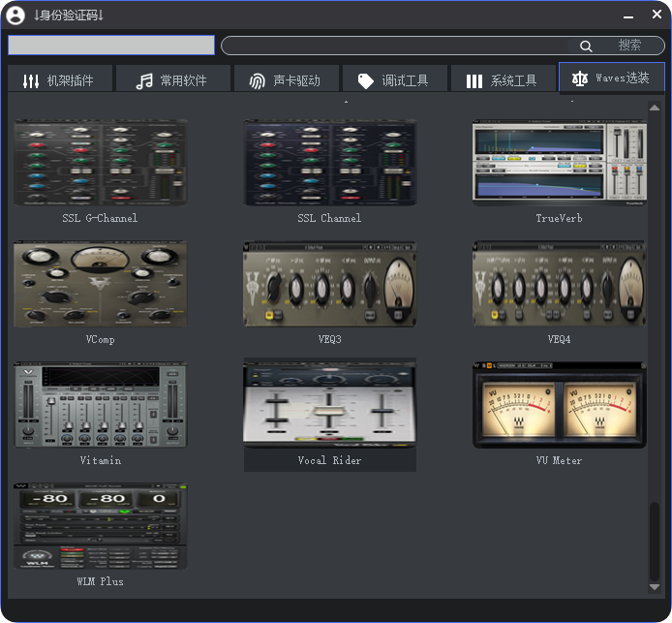Viewport: 672px width, 623px height.
Task: Select the VEQ3 equalizer thumbnail
Action: coord(329,284)
